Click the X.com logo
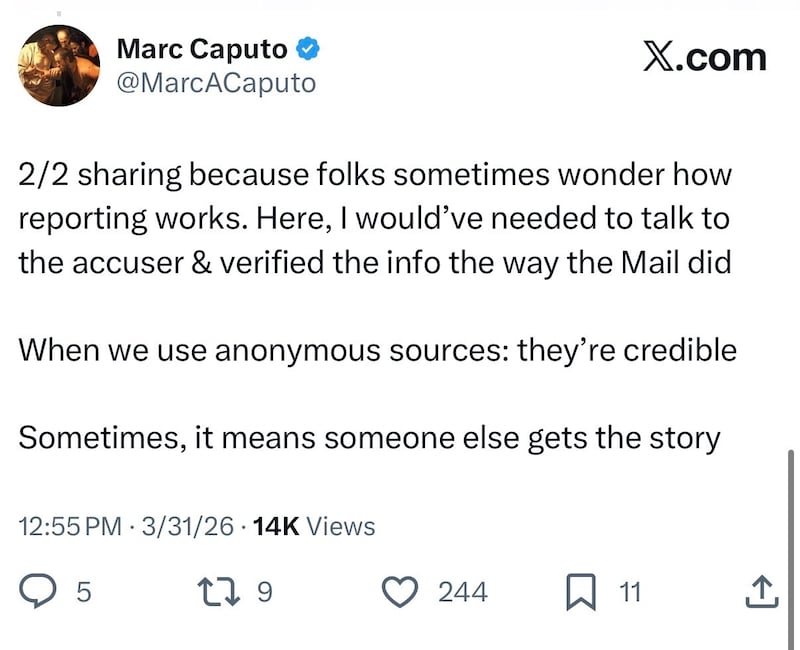Viewport: 800px width, 650px height. 704,56
